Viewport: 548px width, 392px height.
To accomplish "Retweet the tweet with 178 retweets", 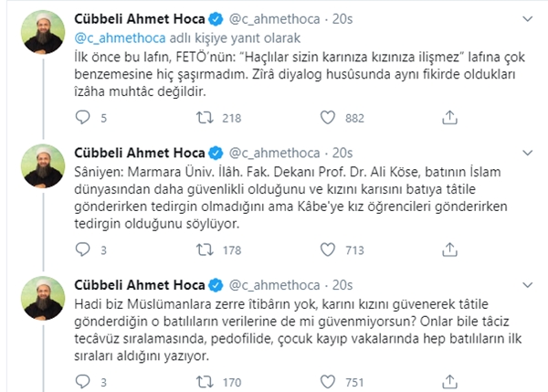I will [205, 249].
